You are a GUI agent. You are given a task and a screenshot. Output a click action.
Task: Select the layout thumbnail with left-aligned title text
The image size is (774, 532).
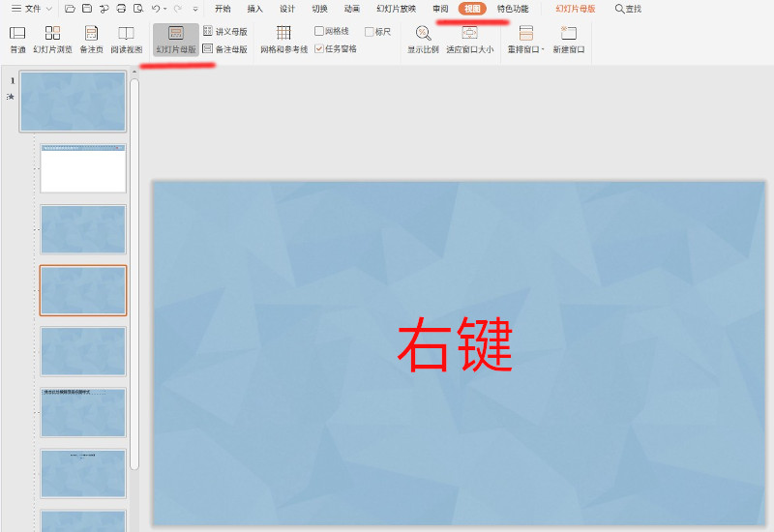[83, 413]
